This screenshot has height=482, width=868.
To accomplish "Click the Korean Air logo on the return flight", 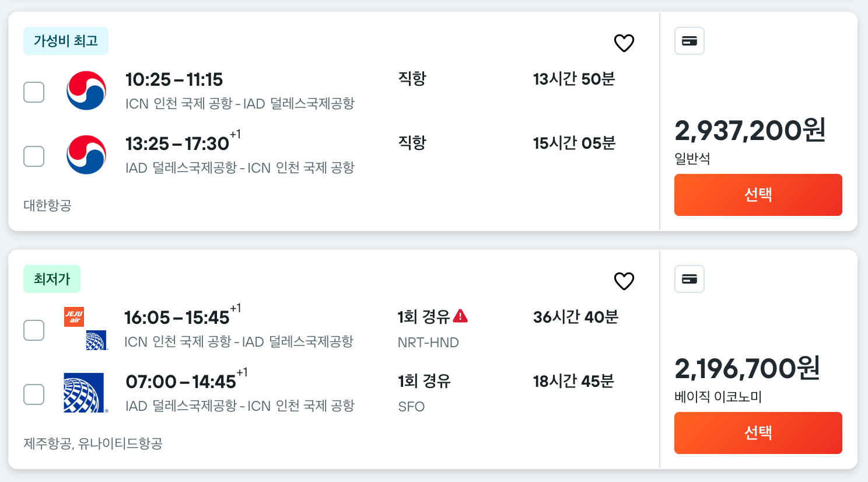I will click(x=86, y=155).
